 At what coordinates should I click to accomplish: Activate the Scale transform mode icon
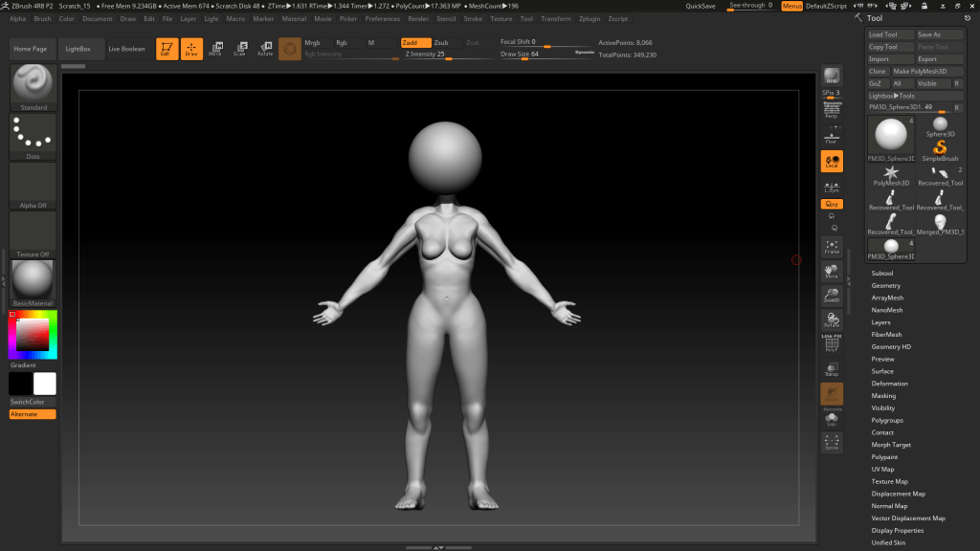tap(239, 49)
